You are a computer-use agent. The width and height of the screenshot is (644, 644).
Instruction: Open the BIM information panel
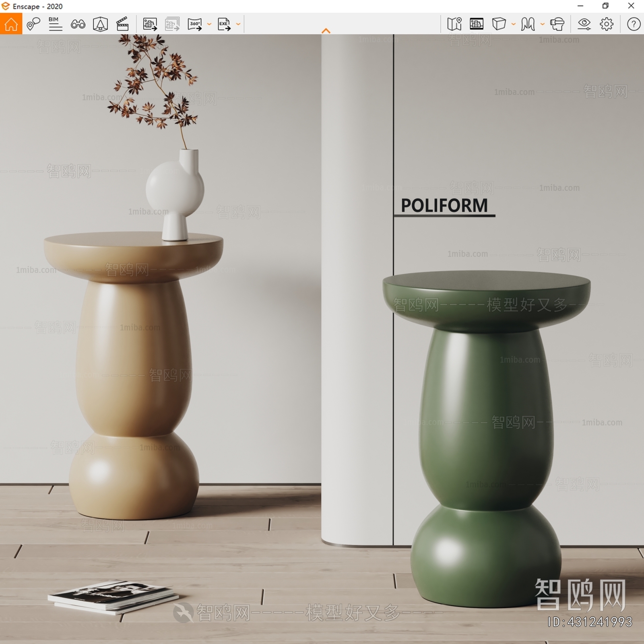pos(55,24)
